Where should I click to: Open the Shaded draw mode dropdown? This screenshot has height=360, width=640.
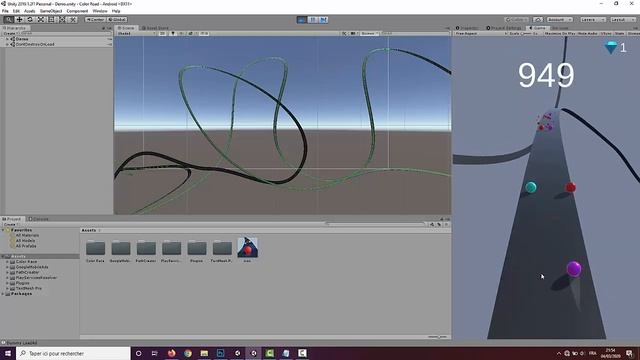click(x=136, y=33)
